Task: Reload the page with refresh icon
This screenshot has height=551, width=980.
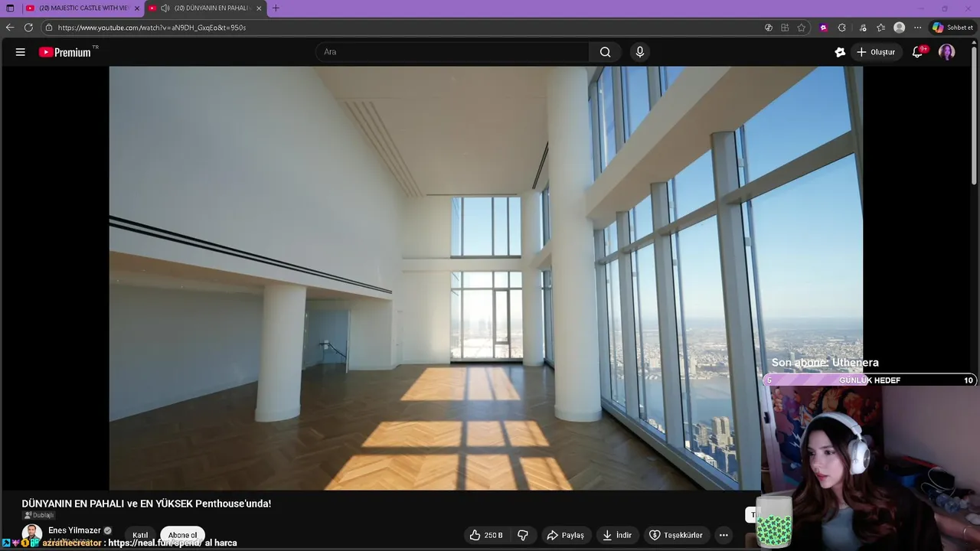Action: [x=28, y=28]
